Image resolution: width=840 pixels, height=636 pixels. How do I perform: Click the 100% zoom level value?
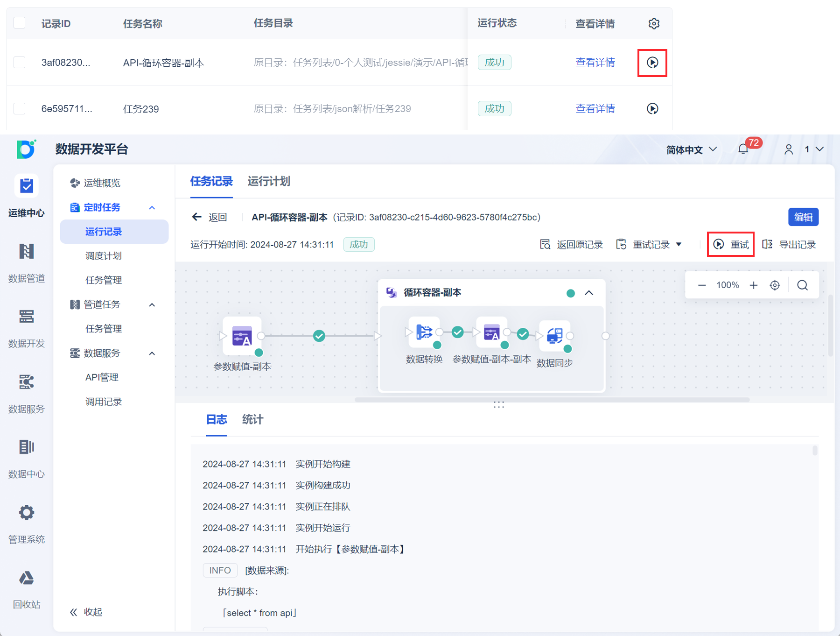click(728, 285)
